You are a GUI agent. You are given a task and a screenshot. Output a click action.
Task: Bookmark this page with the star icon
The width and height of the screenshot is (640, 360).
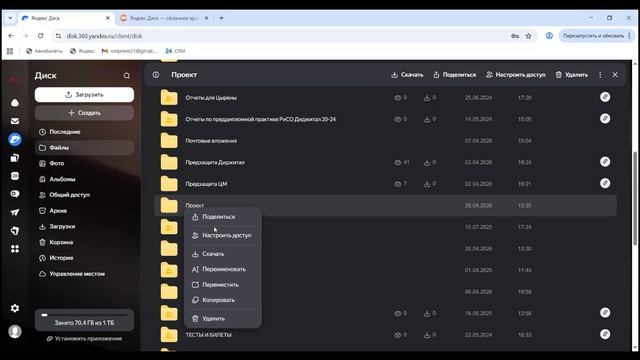[529, 36]
